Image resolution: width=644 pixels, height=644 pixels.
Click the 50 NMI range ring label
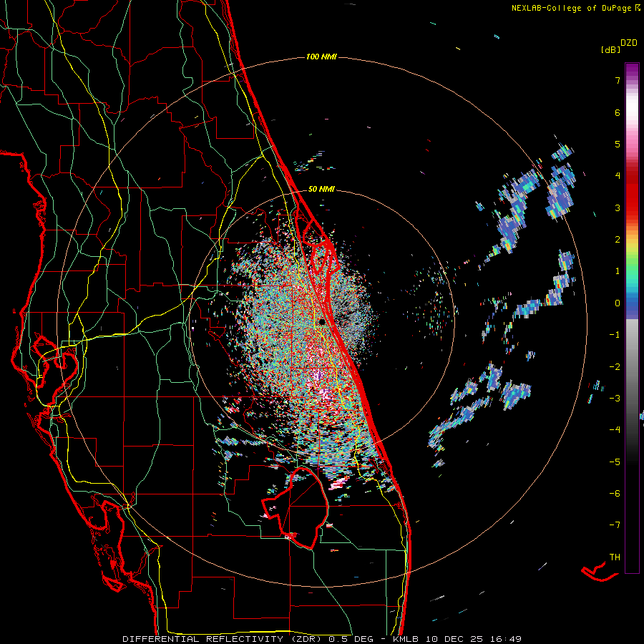pos(321,189)
